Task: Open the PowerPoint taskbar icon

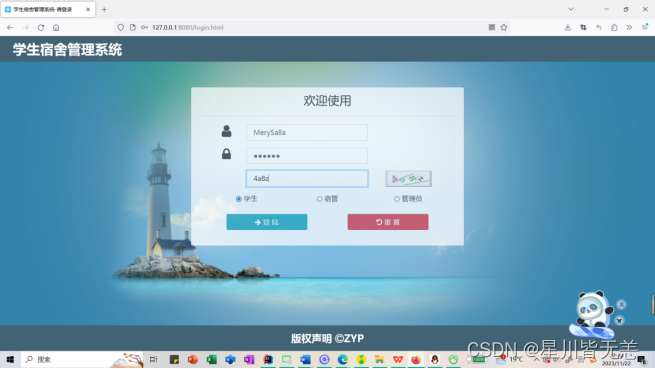Action: (x=193, y=359)
